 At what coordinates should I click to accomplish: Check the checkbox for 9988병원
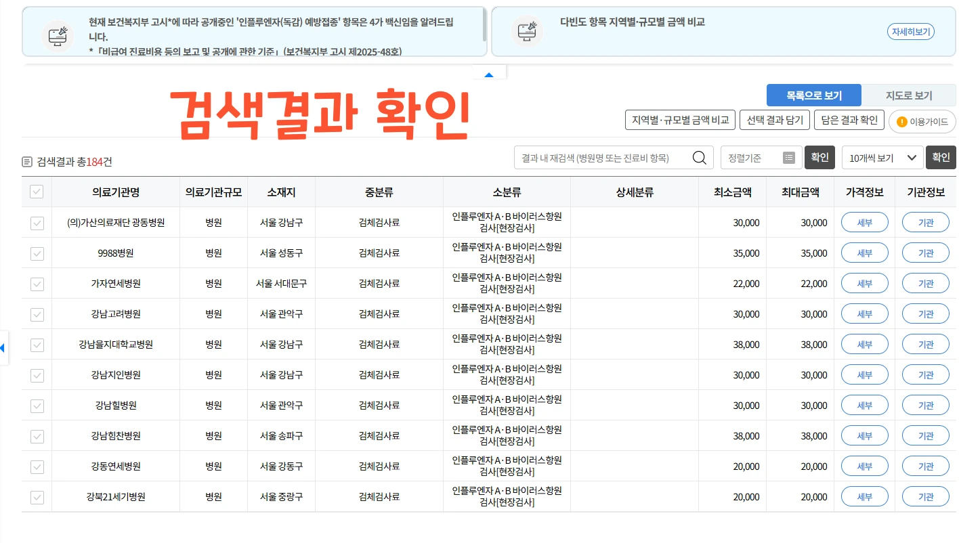[x=36, y=253]
